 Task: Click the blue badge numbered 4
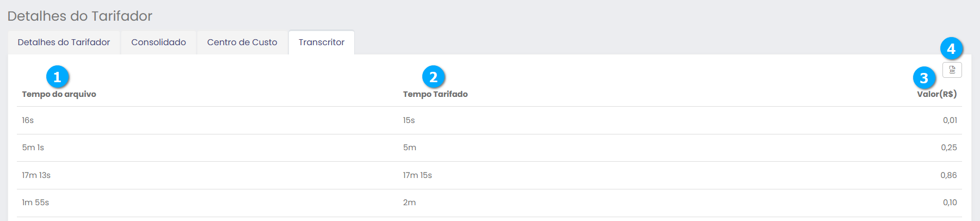(x=951, y=49)
